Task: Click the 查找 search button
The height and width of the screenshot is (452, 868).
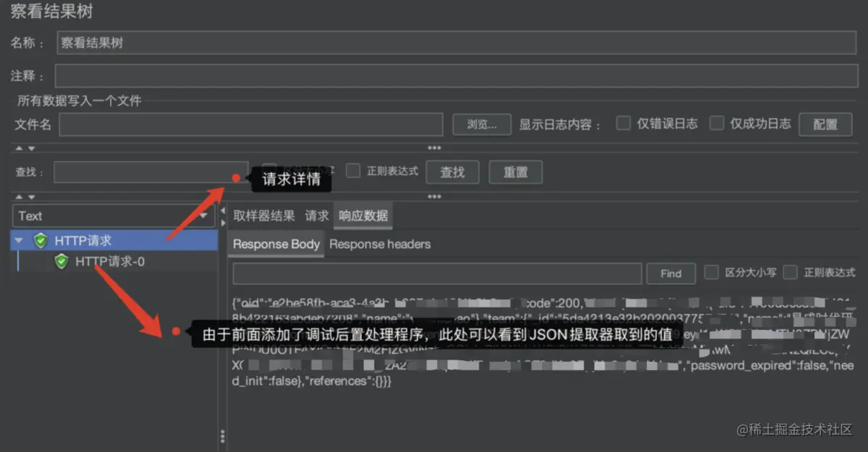Action: [x=453, y=172]
